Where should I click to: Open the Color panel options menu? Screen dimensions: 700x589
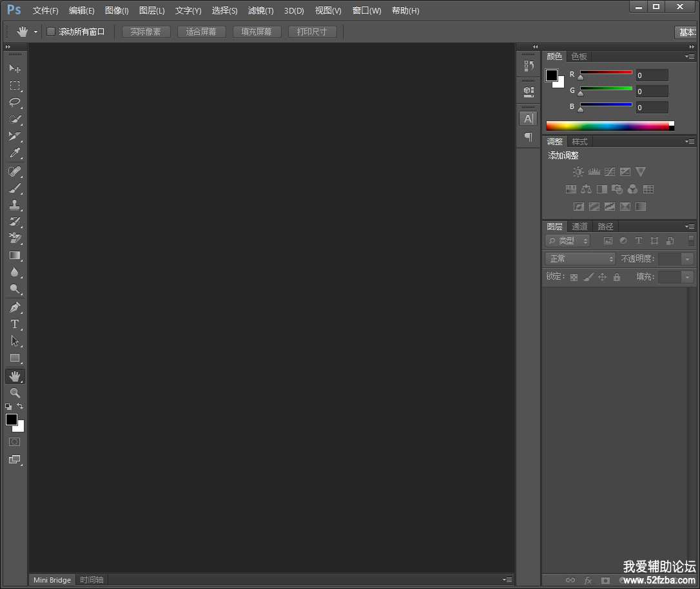click(x=690, y=57)
